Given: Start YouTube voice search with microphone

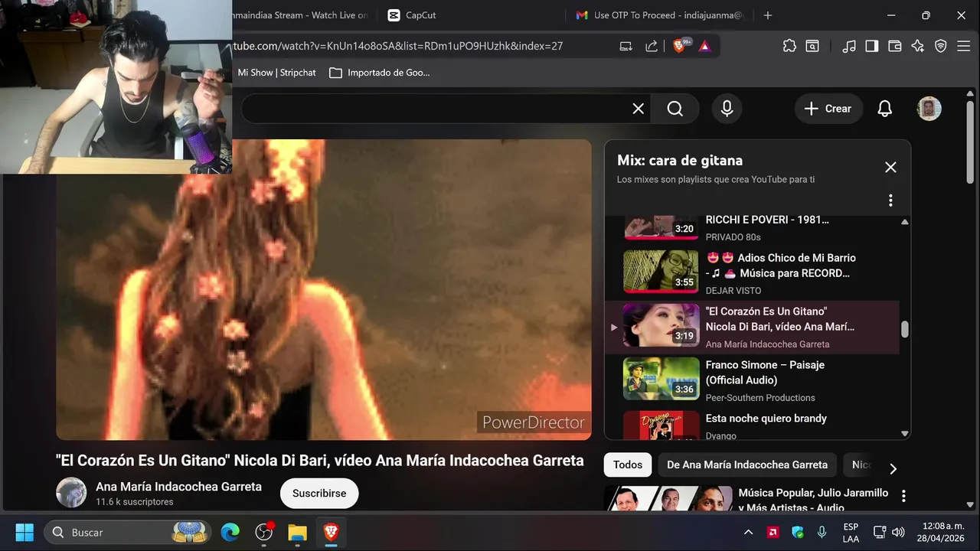Looking at the screenshot, I should (727, 109).
